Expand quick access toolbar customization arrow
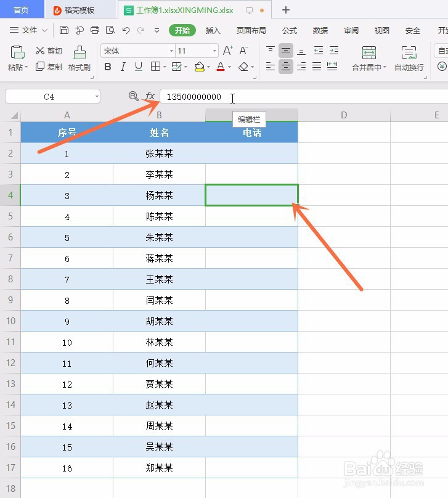The width and height of the screenshot is (448, 498). click(x=157, y=30)
